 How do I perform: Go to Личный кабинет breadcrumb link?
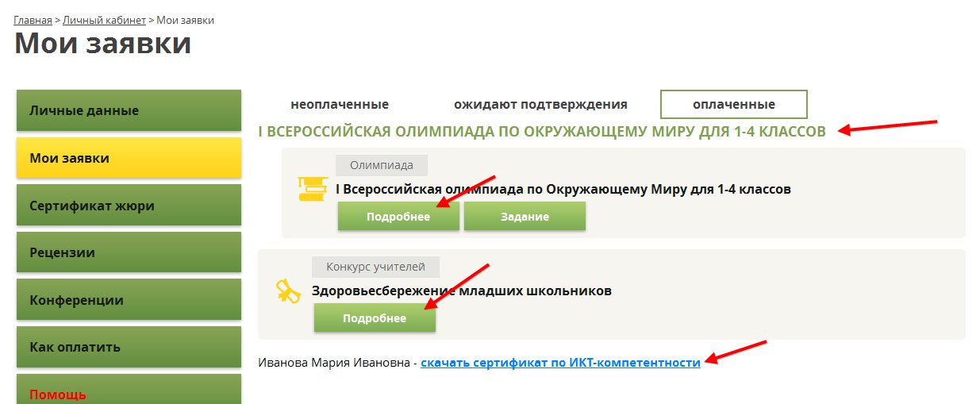[104, 20]
